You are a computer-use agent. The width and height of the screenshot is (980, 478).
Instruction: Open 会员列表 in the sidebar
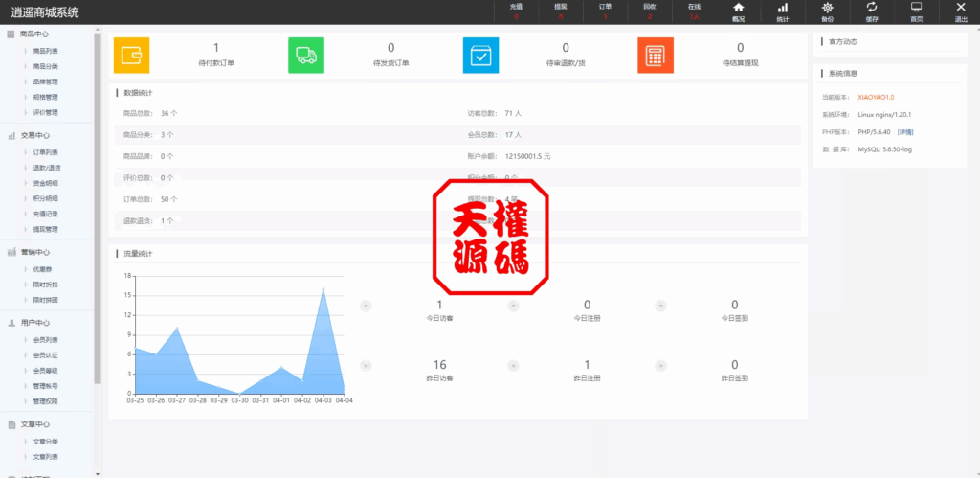coord(46,340)
